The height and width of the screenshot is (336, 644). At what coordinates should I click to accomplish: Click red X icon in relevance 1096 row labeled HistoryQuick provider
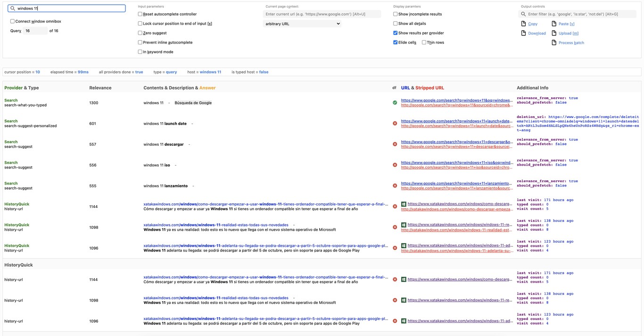coord(395,248)
